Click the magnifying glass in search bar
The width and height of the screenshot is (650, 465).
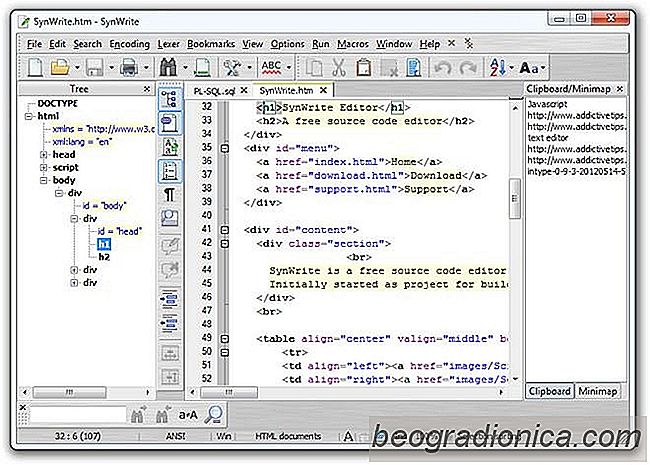214,414
